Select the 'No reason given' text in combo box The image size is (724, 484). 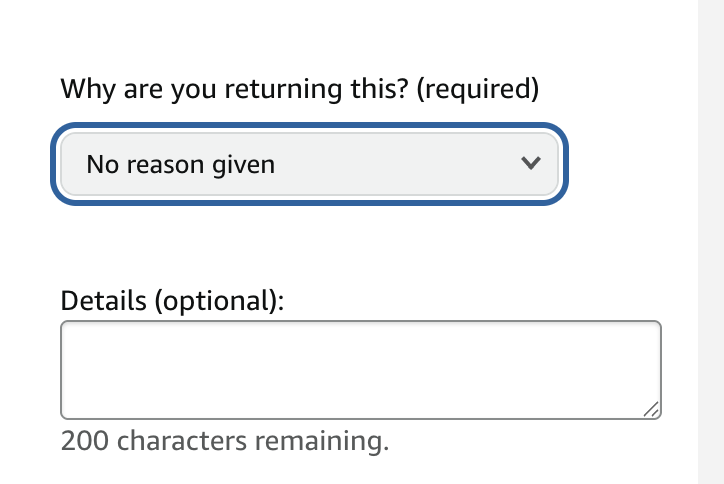[x=181, y=165]
